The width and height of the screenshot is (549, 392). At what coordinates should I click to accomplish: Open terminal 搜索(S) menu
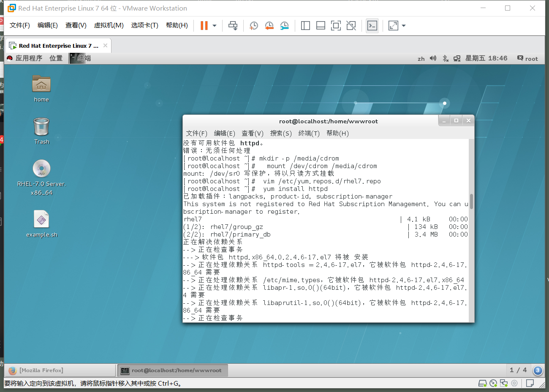point(281,133)
